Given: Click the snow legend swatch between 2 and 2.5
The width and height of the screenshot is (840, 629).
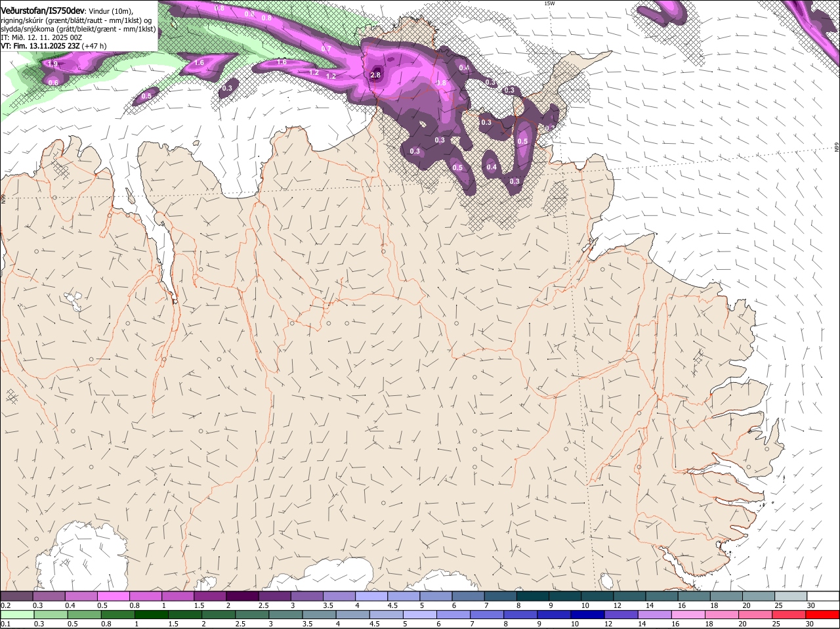Looking at the screenshot, I should coord(243,596).
